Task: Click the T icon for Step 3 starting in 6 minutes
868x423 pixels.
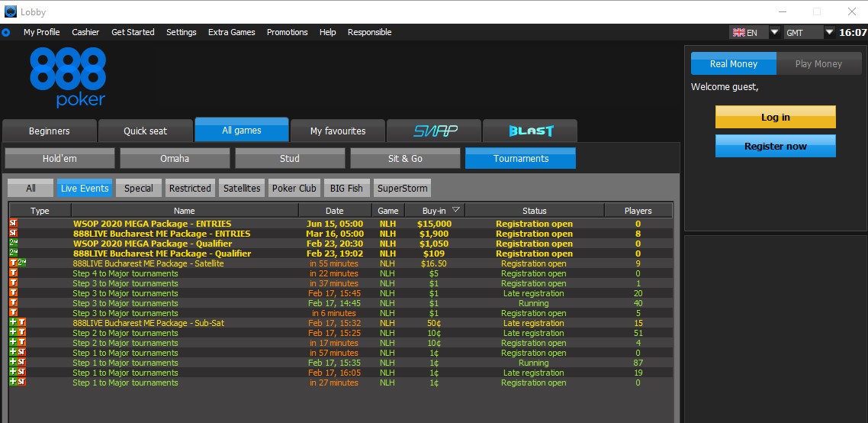Action: pos(14,313)
